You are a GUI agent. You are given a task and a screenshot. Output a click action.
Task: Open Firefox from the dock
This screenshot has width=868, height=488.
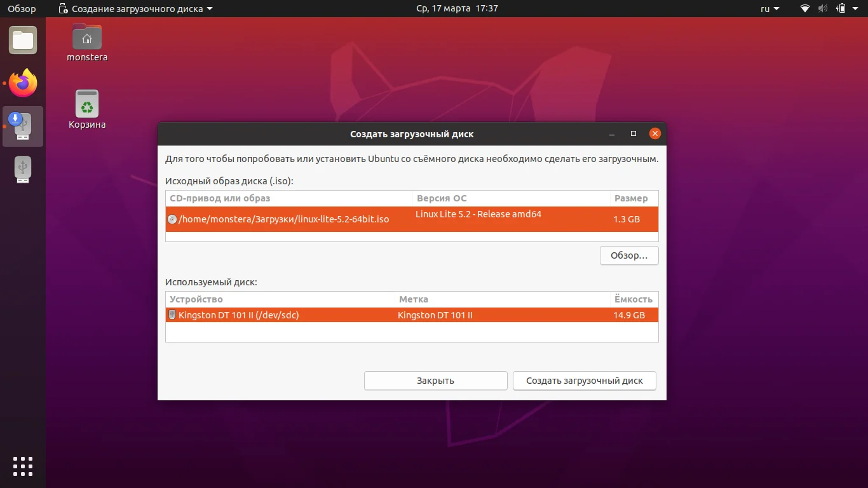pos(23,83)
